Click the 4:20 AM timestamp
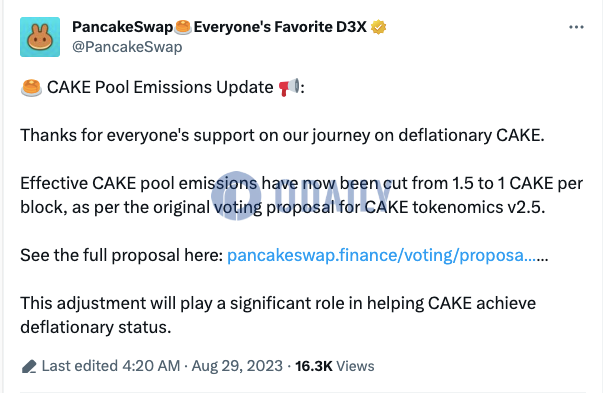Image resolution: width=604 pixels, height=393 pixels. [151, 366]
